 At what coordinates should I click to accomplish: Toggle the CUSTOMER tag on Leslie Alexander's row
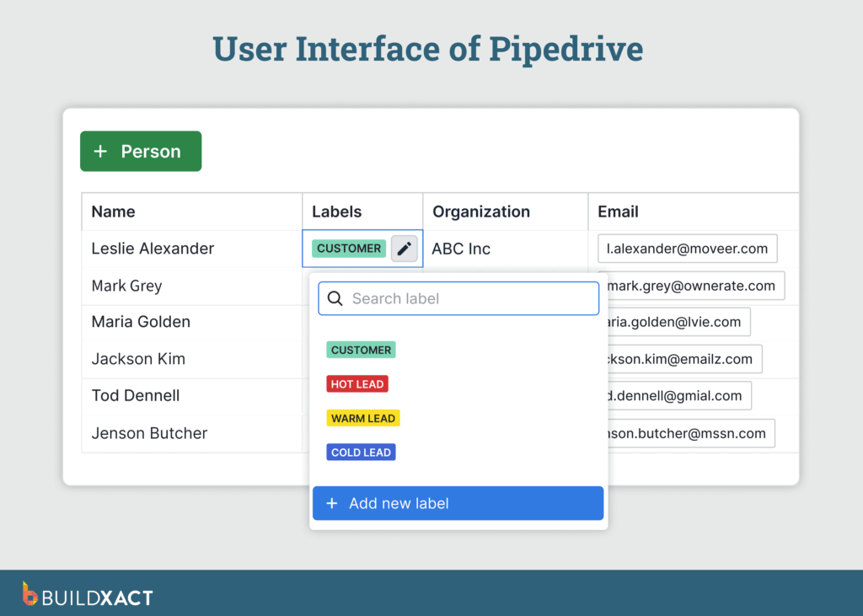tap(349, 248)
